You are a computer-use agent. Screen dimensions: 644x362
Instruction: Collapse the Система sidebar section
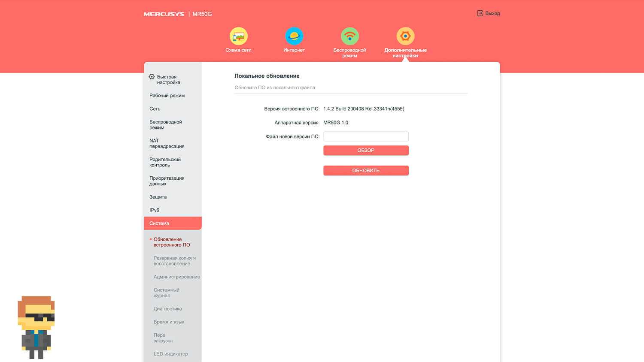[173, 223]
